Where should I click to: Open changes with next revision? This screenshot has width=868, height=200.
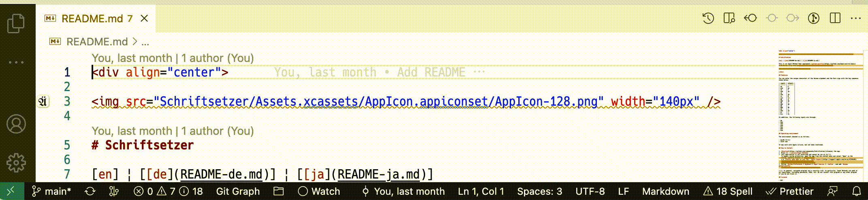point(793,18)
